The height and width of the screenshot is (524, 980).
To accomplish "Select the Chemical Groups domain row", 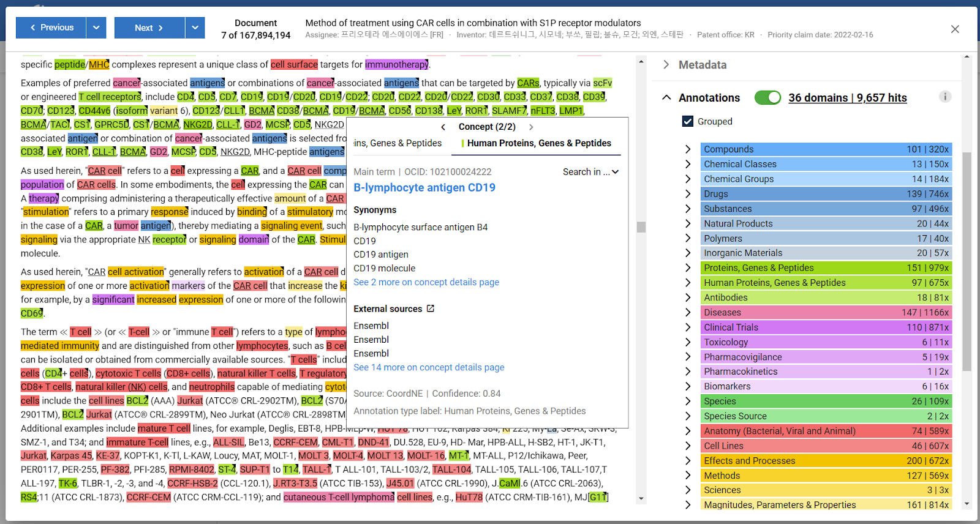I will [x=826, y=179].
